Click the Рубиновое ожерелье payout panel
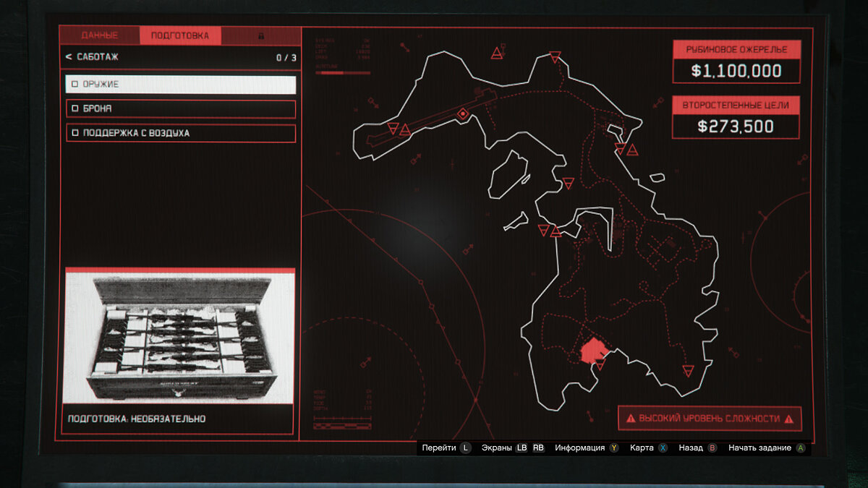Viewport: 868px width, 488px height. click(x=736, y=61)
